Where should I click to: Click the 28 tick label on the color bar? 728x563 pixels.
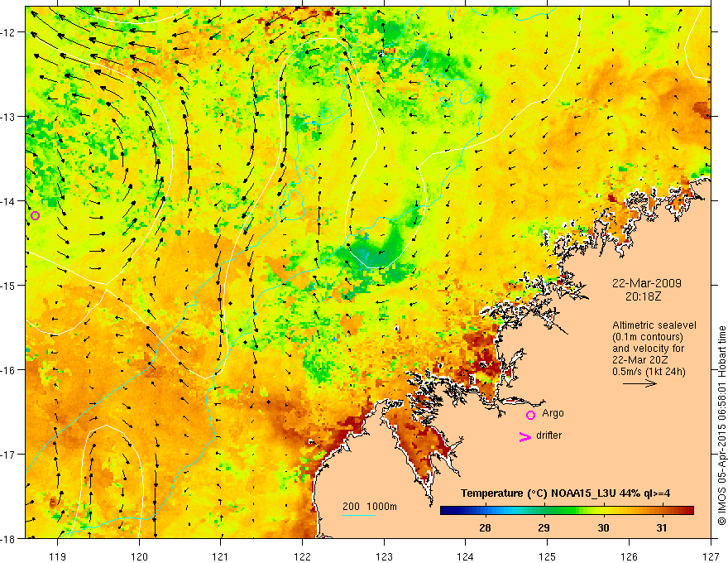[485, 527]
